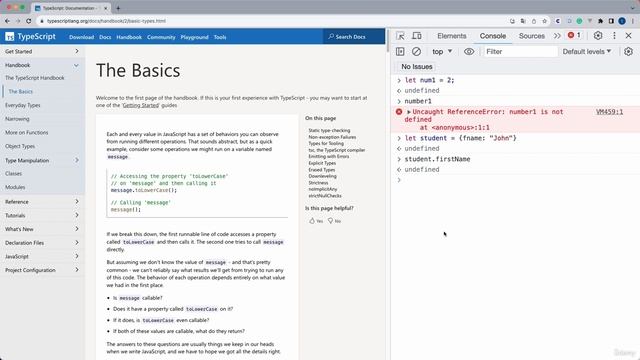Open the Download nav link
The image size is (640, 360).
tap(81, 37)
